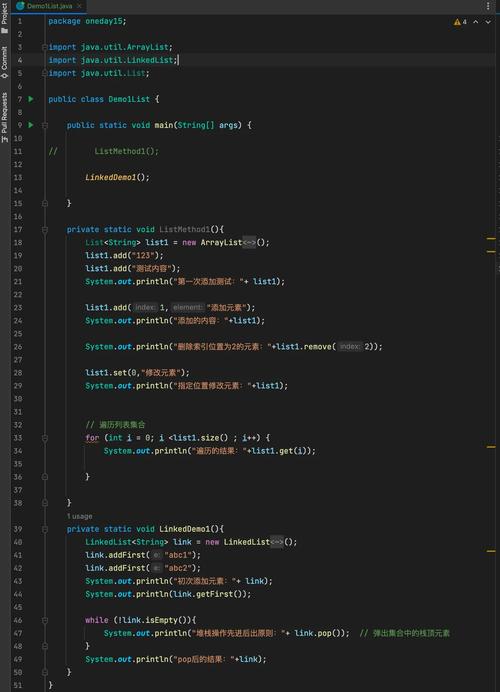This screenshot has width=500, height=692.
Task: Click warning stripe marker near line 19
Action: click(x=491, y=251)
